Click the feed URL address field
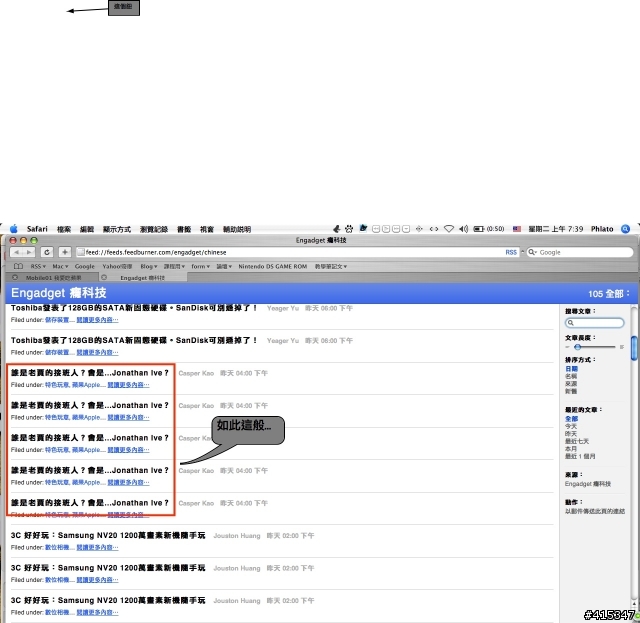 300,252
